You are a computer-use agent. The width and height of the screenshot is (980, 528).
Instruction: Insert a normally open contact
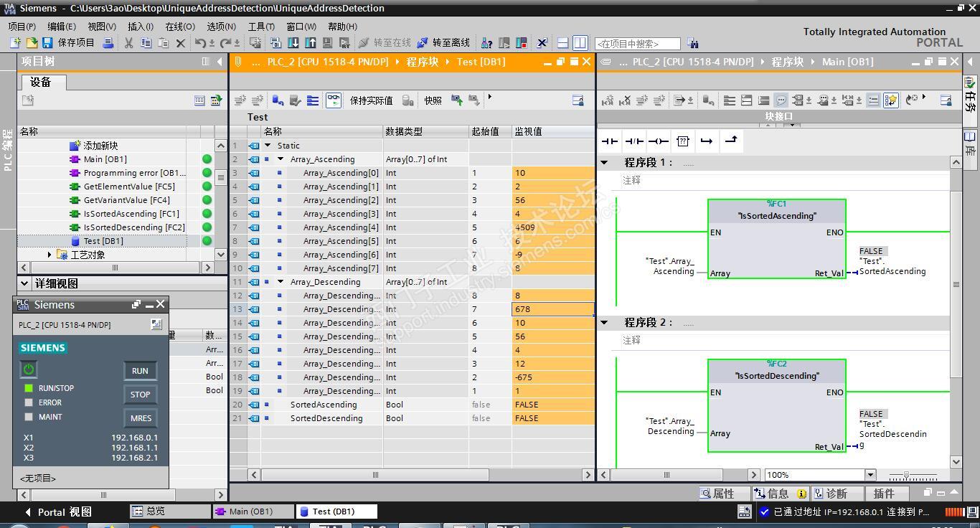[x=610, y=141]
